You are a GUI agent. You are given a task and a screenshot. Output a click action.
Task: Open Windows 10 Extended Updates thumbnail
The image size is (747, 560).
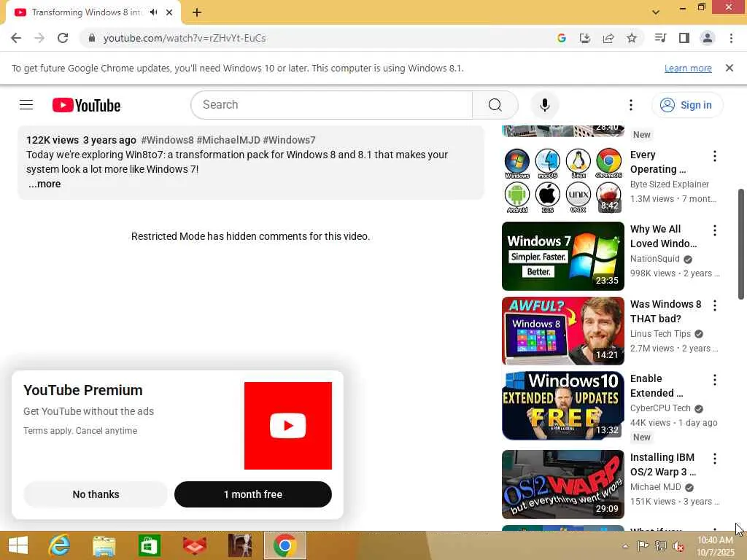pyautogui.click(x=562, y=405)
